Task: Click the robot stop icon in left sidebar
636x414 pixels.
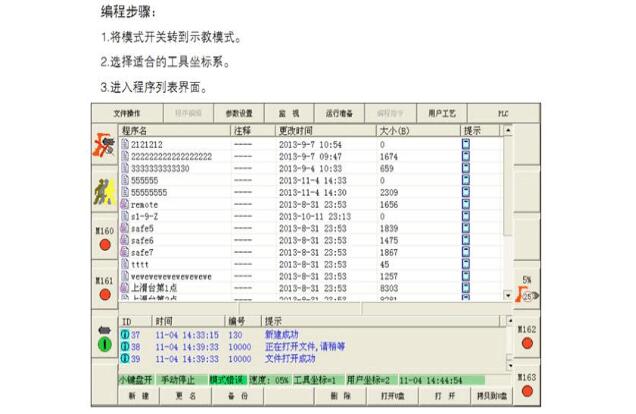Action: coord(104,146)
